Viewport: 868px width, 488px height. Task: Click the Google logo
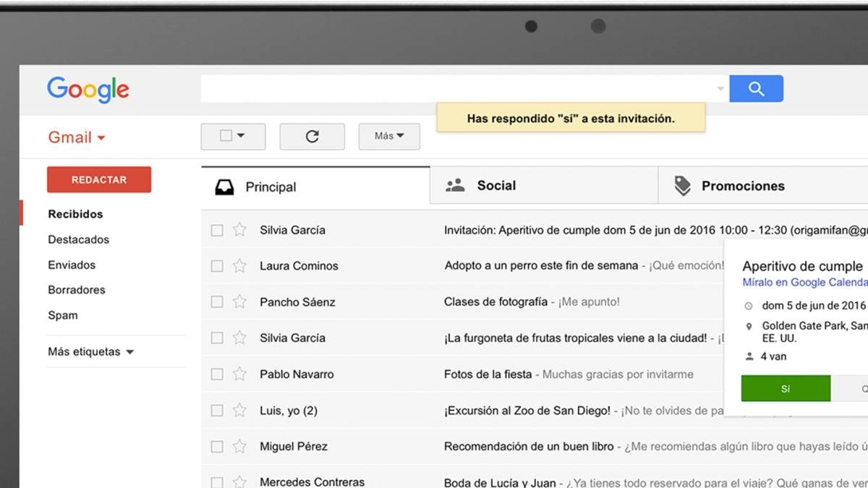pos(88,90)
